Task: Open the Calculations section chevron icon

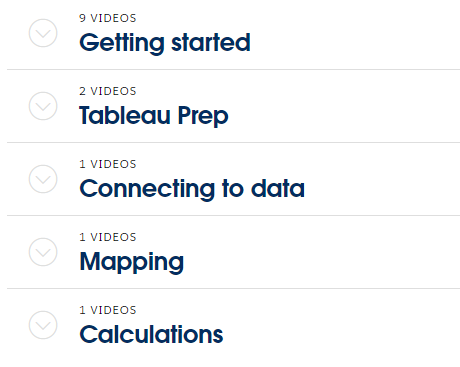Action: (x=43, y=325)
